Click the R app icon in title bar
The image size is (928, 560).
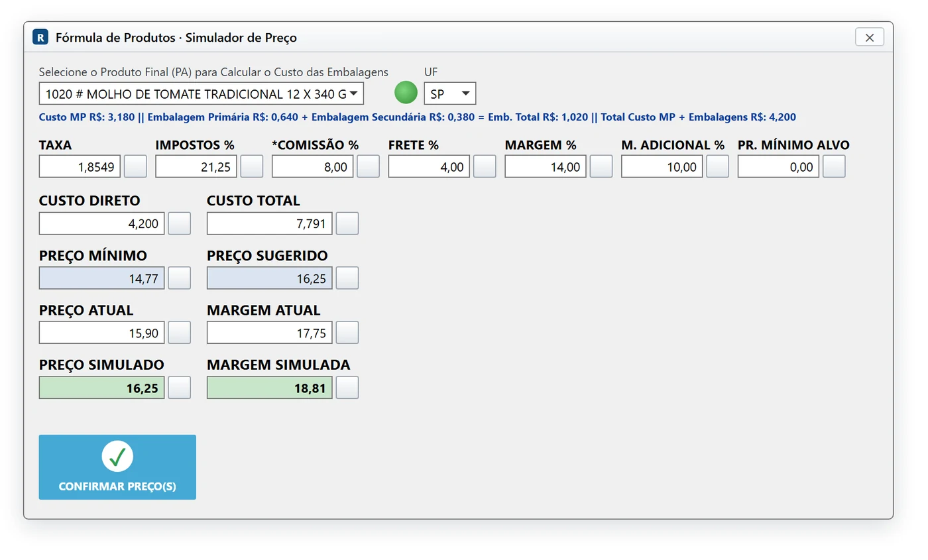(40, 37)
